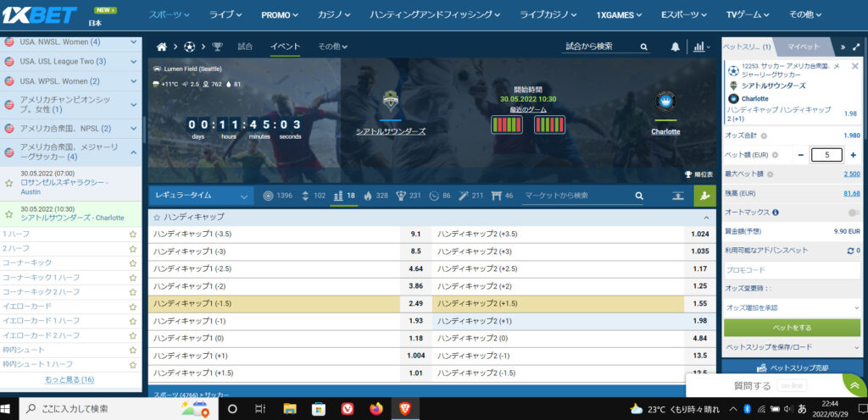
Task: Open the PROMO top menu
Action: point(280,15)
